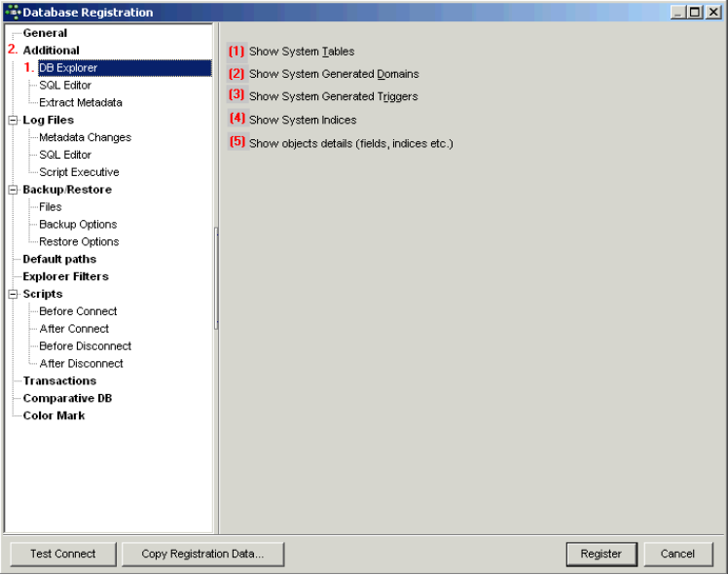This screenshot has height=575, width=728.
Task: Open Extract Metadata settings page
Action: [x=81, y=103]
